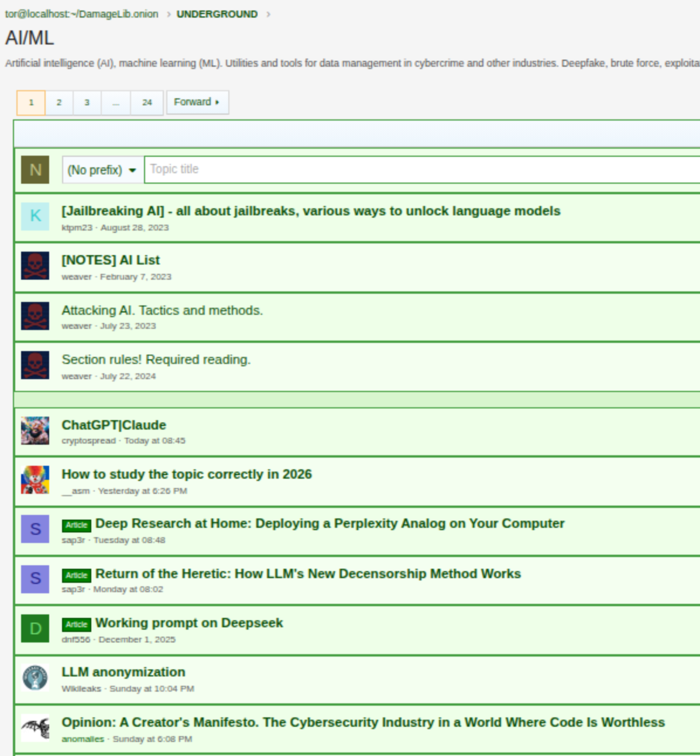Image resolution: width=700 pixels, height=756 pixels.
Task: Click username anomalies
Action: 83,739
